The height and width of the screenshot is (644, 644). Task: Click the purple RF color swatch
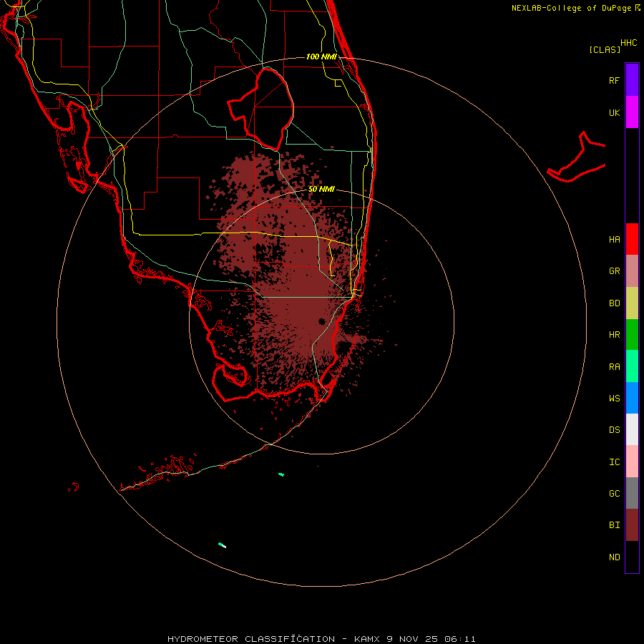632,79
